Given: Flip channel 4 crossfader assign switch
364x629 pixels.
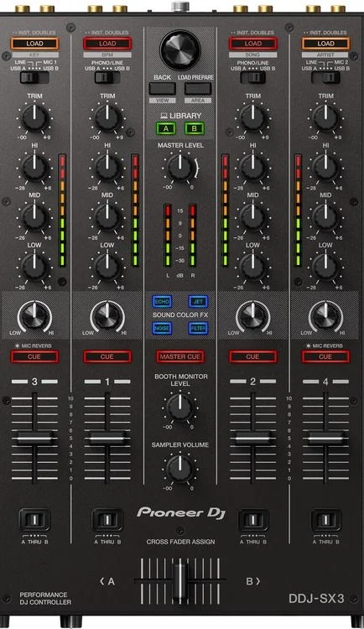Looking at the screenshot, I should point(325,520).
